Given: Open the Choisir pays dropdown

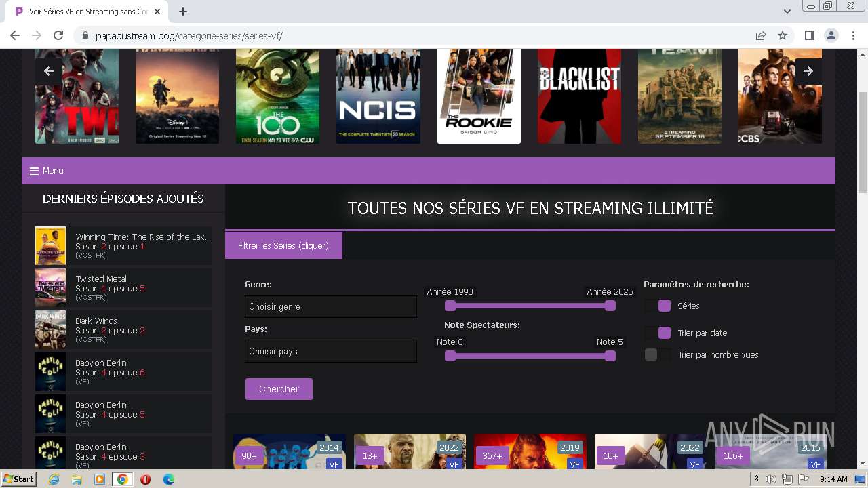Looking at the screenshot, I should tap(331, 351).
